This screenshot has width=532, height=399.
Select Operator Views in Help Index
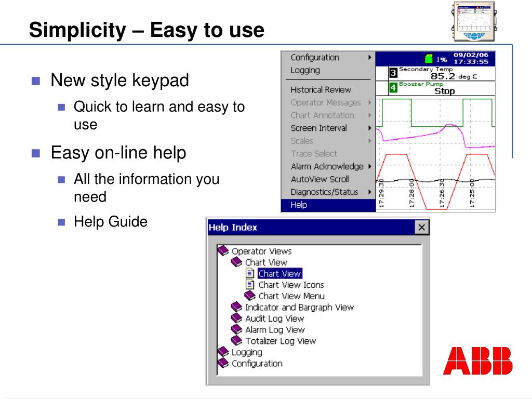tap(262, 251)
